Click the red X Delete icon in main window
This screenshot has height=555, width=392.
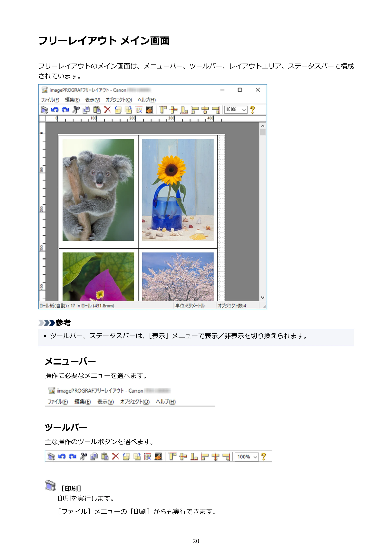click(x=107, y=110)
